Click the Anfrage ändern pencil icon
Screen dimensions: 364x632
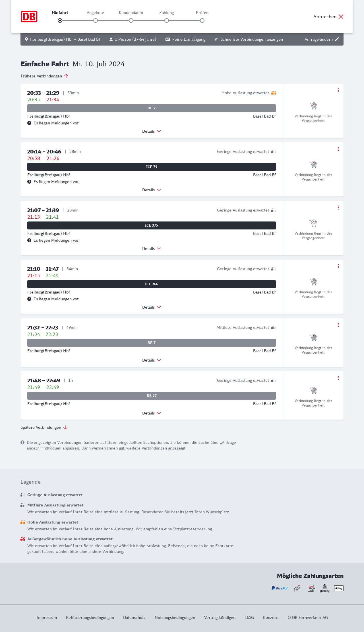click(337, 39)
